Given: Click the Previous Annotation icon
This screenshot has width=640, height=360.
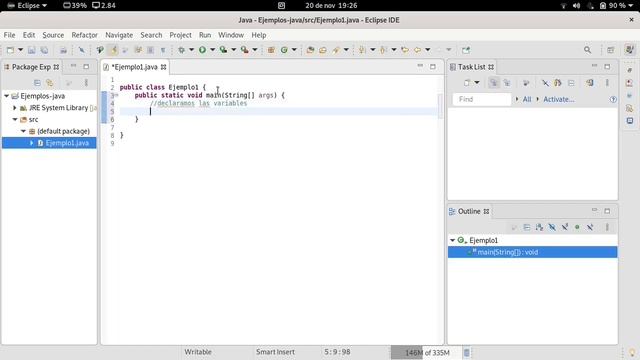Looking at the screenshot, I should point(383,50).
